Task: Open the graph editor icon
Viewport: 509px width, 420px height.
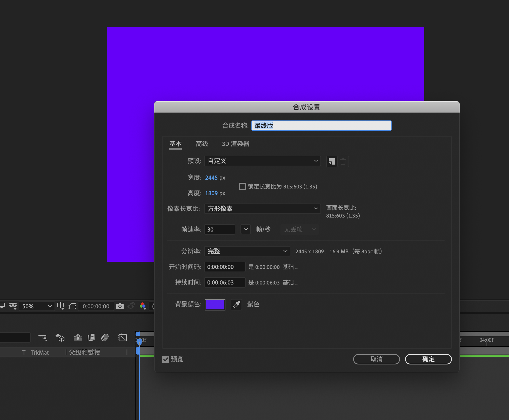Action: coord(123,337)
